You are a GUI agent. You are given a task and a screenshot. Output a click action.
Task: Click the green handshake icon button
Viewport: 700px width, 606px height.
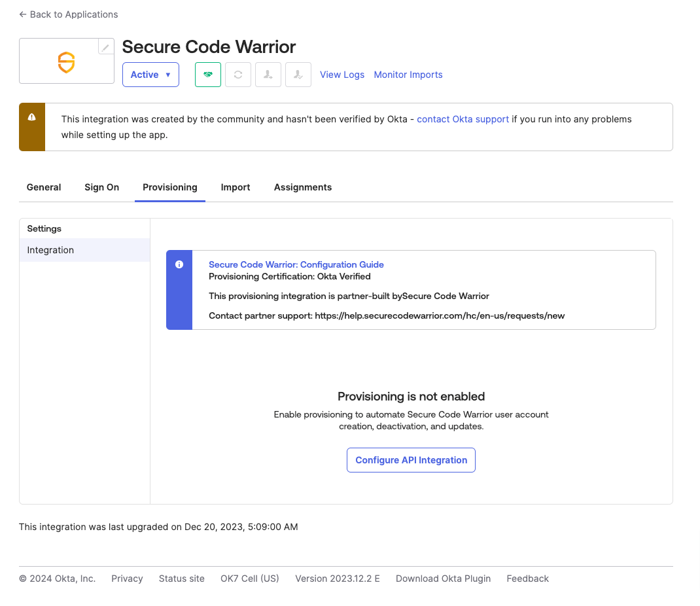[208, 75]
